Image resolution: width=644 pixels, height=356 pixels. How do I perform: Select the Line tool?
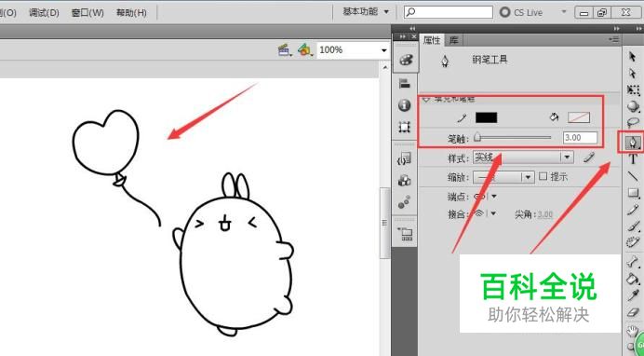pyautogui.click(x=633, y=176)
